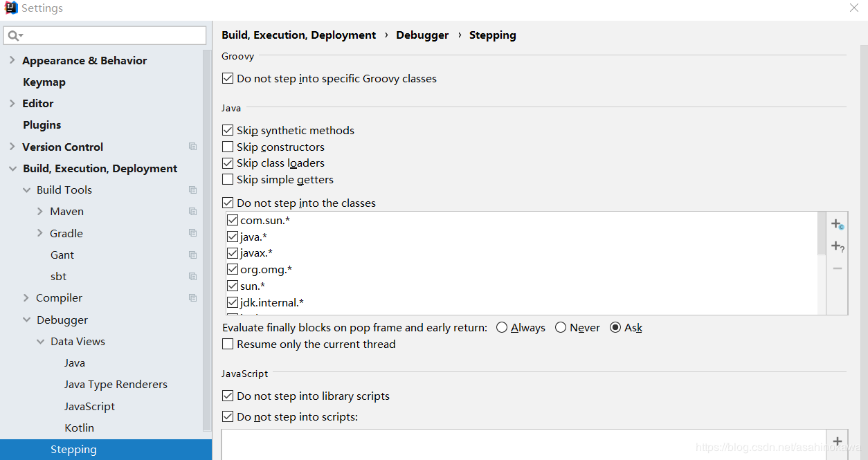868x460 pixels.
Task: Expand the Appearance & Behavior section
Action: pos(12,60)
